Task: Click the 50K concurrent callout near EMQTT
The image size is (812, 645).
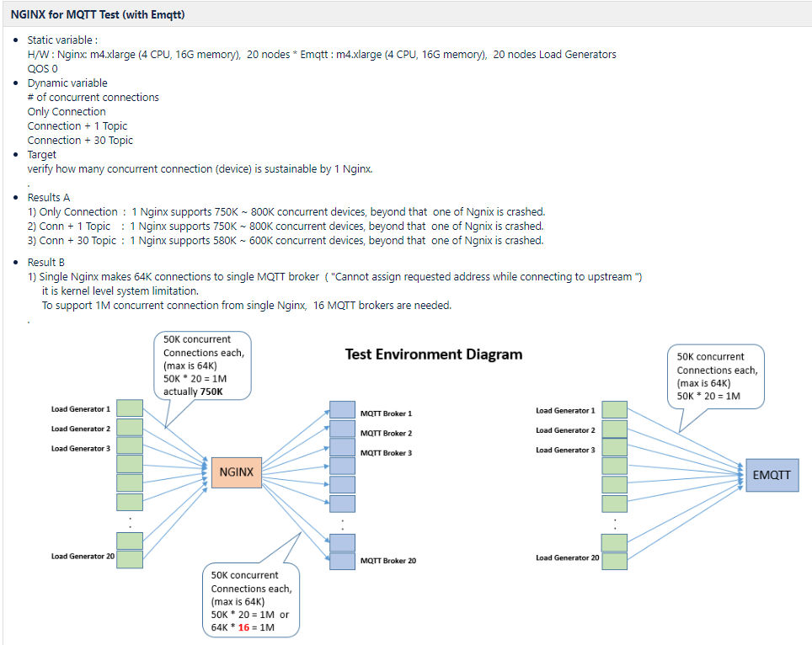Action: pos(716,376)
